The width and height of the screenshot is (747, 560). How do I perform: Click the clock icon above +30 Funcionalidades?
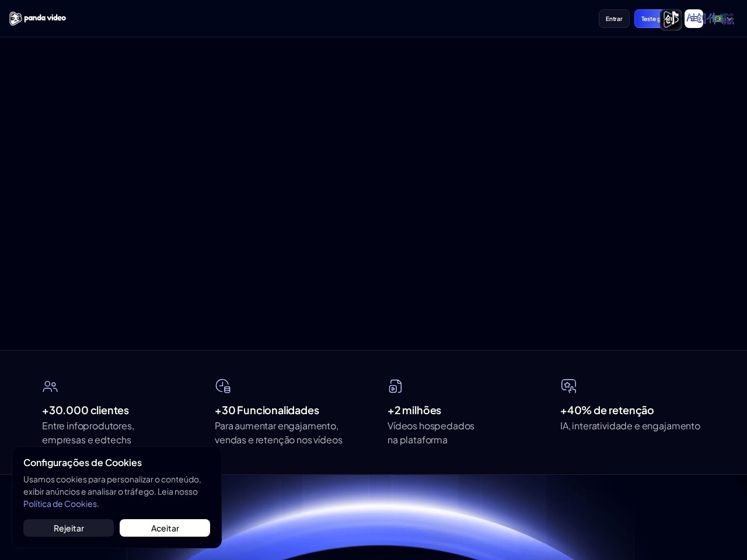point(223,386)
